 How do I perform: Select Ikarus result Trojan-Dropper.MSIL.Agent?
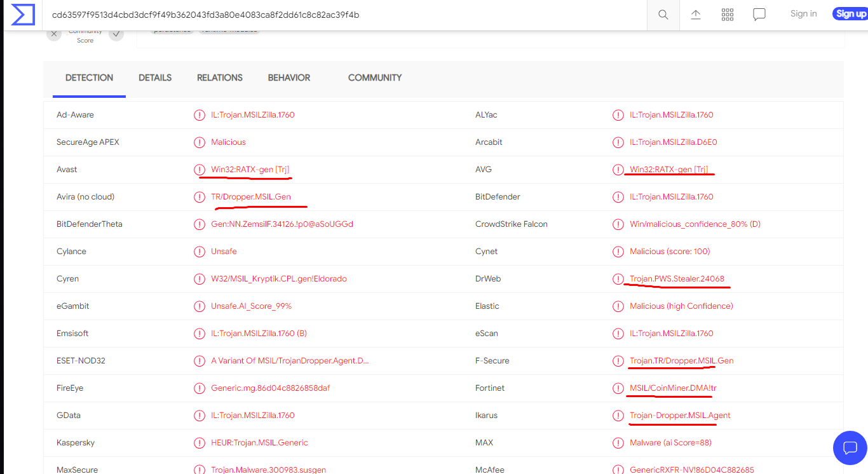pyautogui.click(x=680, y=416)
